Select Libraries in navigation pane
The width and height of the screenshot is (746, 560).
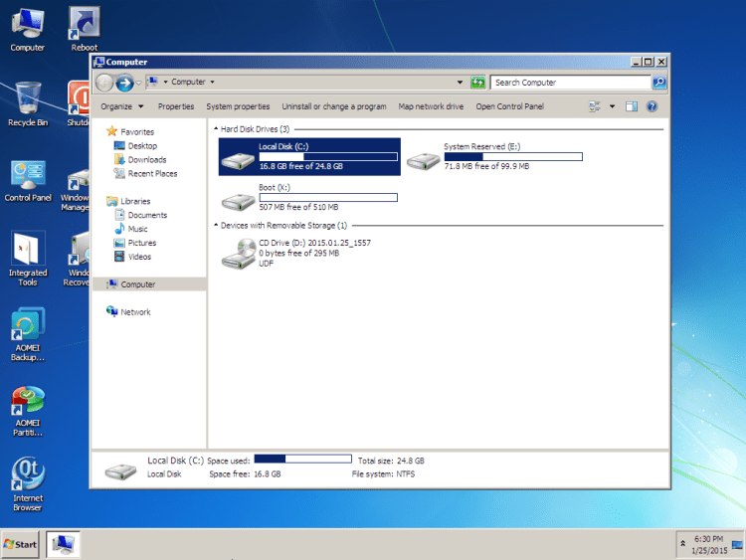pyautogui.click(x=135, y=201)
